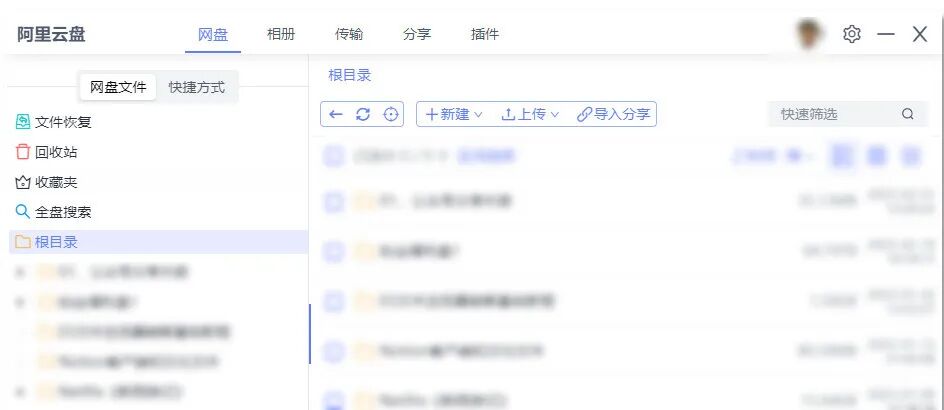
Task: Click the 全盘搜索 magnifier icon
Action: [23, 212]
